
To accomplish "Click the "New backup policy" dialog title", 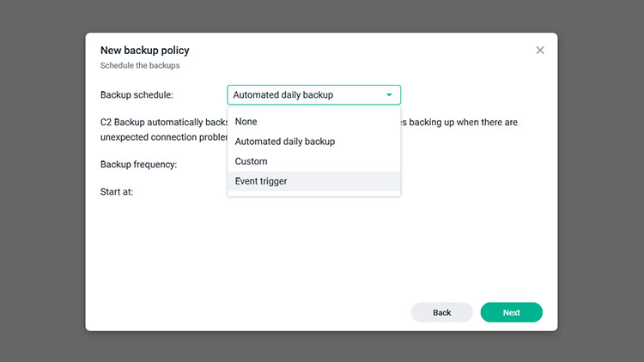I will tap(144, 51).
